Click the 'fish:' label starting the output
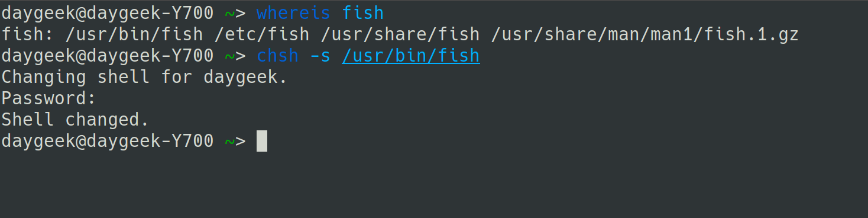The height and width of the screenshot is (218, 868). point(27,34)
